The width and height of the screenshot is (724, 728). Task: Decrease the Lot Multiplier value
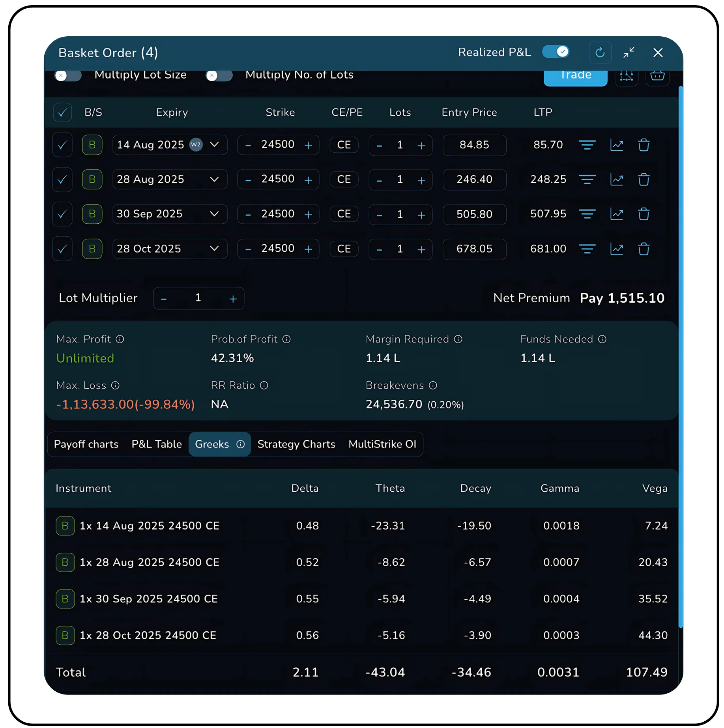(x=164, y=299)
